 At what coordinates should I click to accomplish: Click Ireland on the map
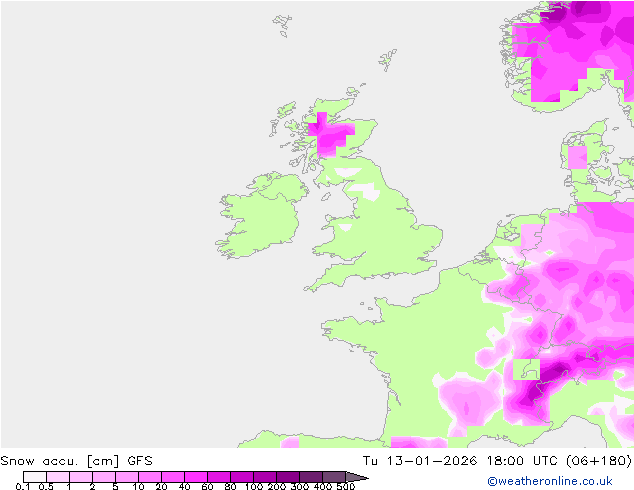pos(262,214)
